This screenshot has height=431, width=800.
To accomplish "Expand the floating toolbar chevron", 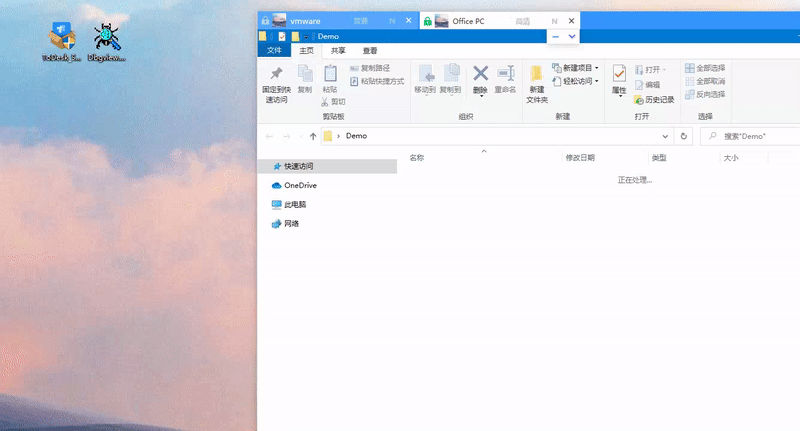I will click(x=572, y=36).
